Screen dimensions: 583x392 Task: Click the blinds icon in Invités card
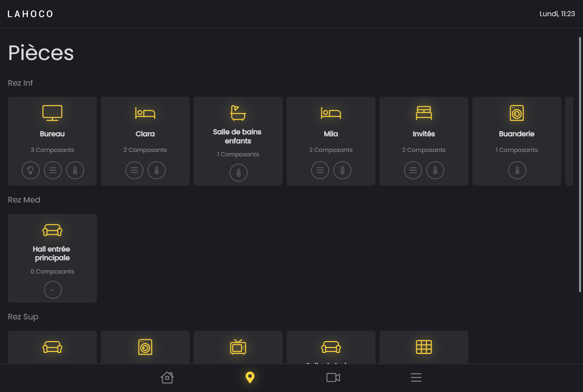click(x=413, y=171)
